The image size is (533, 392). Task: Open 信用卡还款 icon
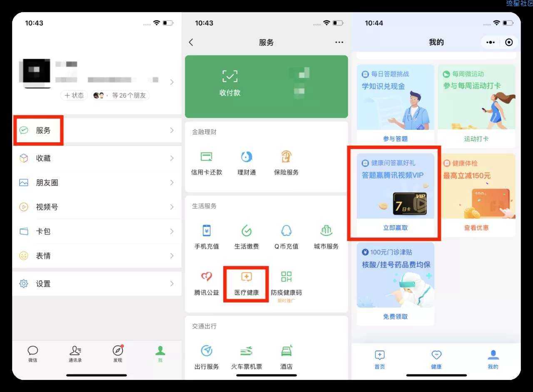[x=207, y=156]
